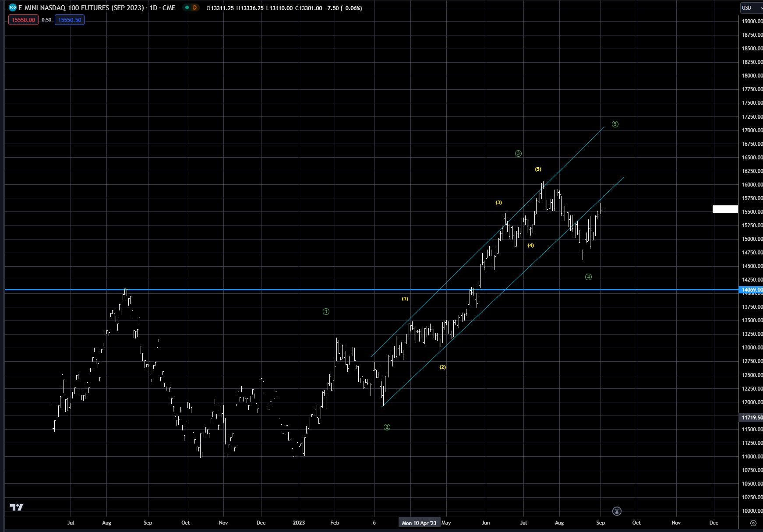Image resolution: width=763 pixels, height=532 pixels.
Task: Click the change value −7.50 (−0.06%)
Action: (343, 8)
